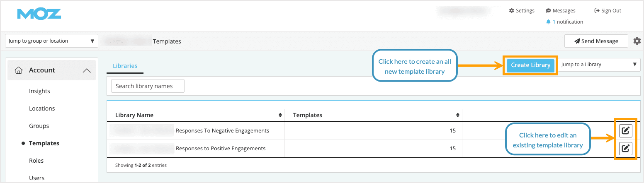Image resolution: width=644 pixels, height=183 pixels.
Task: Open the Jump to a Library dropdown
Action: pos(599,65)
